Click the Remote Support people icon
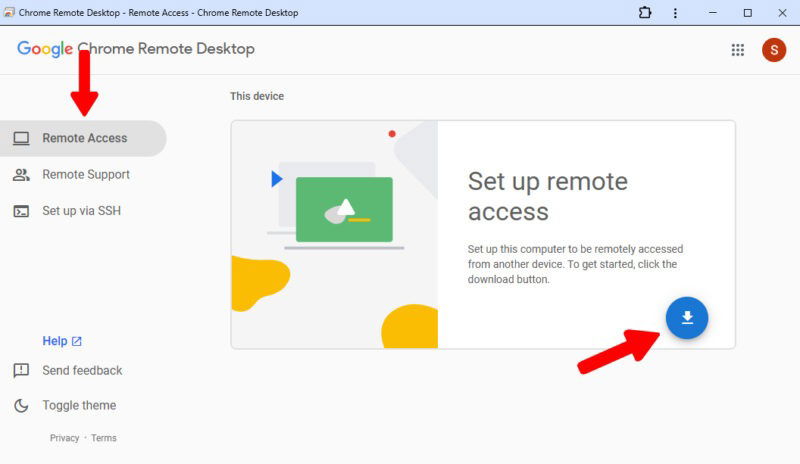Viewport: 800px width, 464px height. coord(21,175)
